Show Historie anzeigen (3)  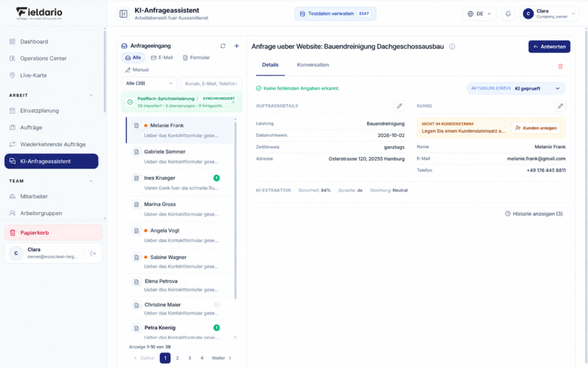534,214
